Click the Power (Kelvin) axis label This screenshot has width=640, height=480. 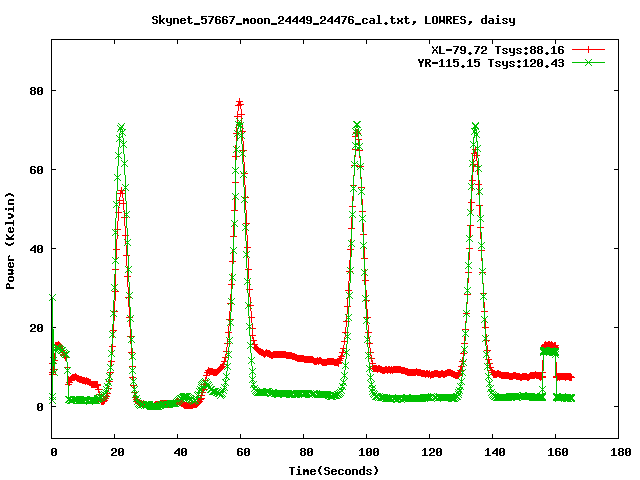coord(10,241)
